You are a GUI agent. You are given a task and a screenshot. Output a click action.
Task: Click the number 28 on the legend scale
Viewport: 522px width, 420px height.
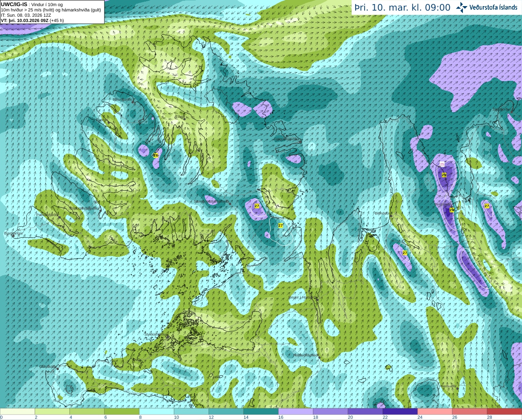click(x=489, y=417)
